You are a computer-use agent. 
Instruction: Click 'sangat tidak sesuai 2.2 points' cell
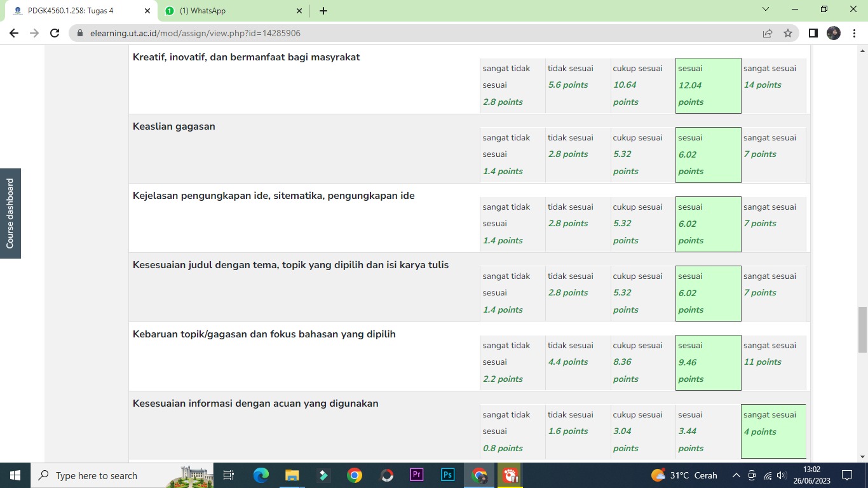pyautogui.click(x=512, y=363)
